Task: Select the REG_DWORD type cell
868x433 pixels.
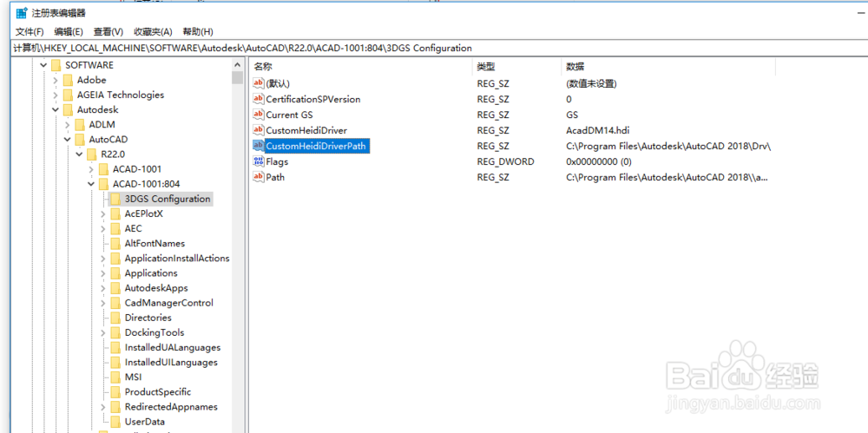Action: click(x=505, y=161)
